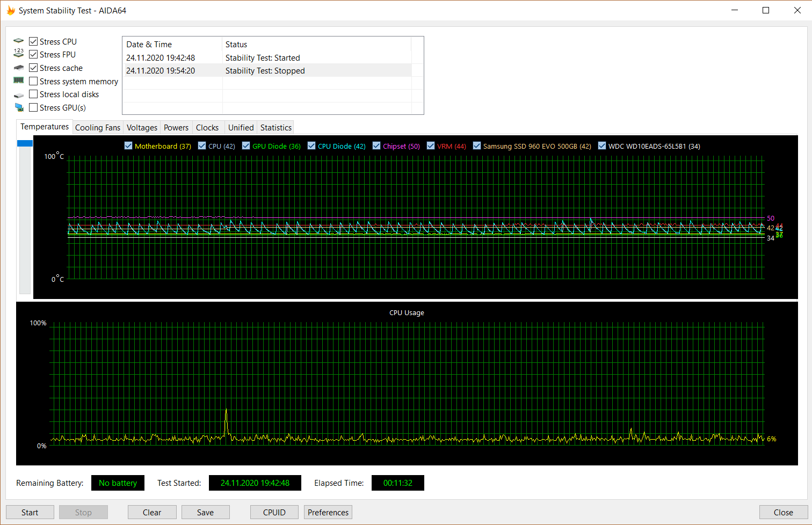Viewport: 812px width, 525px height.
Task: Click the 24.11.2020 19:54:20 log timestamp
Action: (161, 70)
